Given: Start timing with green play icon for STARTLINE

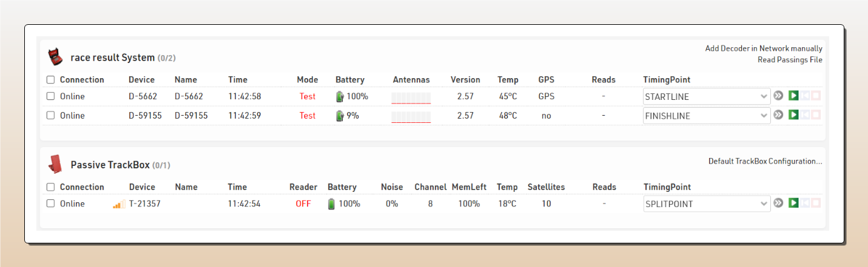Looking at the screenshot, I should (793, 96).
